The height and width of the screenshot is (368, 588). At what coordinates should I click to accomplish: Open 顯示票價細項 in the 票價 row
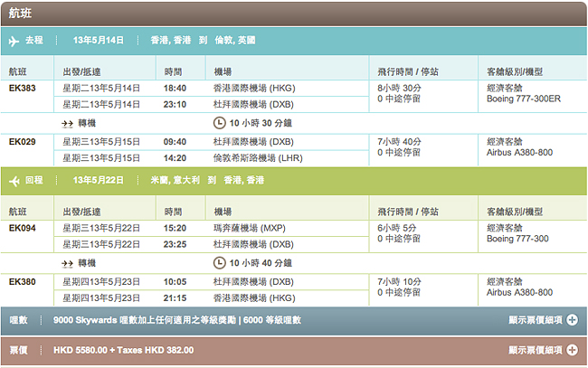click(x=536, y=350)
